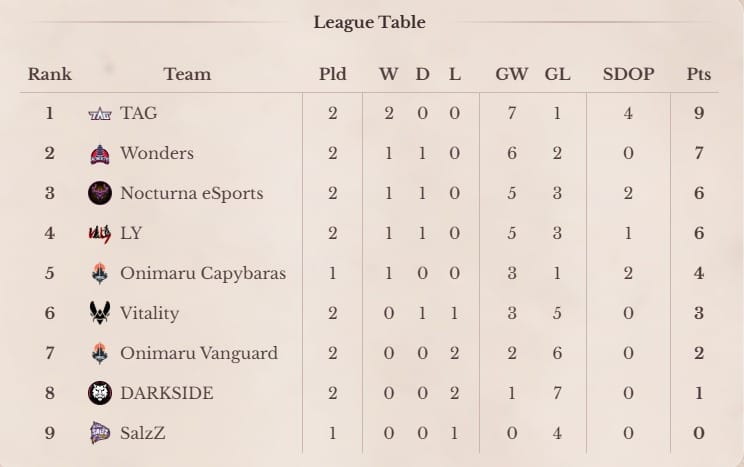
Task: Select the Onimaru Capybaras team name
Action: click(x=203, y=273)
